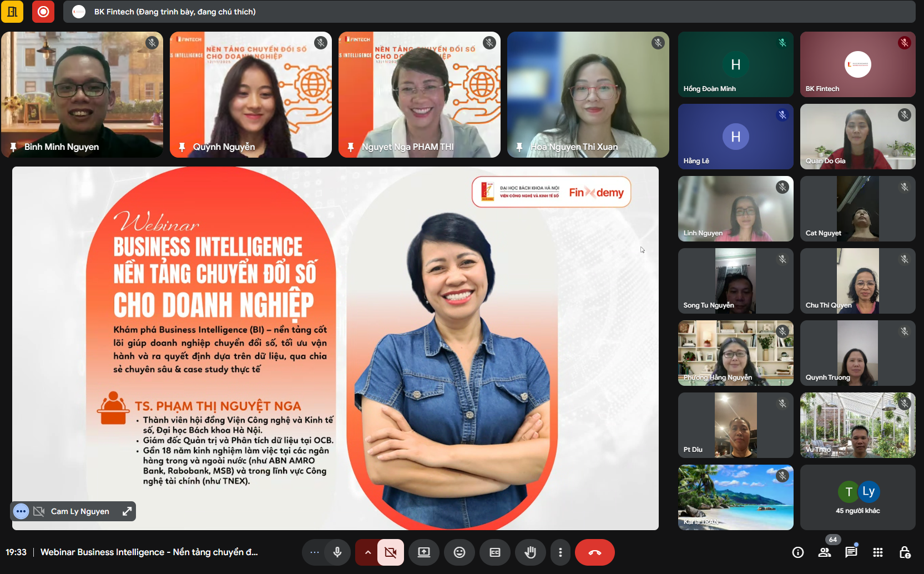This screenshot has height=574, width=924.
Task: Open the 45 người khác participants tile
Action: 858,497
